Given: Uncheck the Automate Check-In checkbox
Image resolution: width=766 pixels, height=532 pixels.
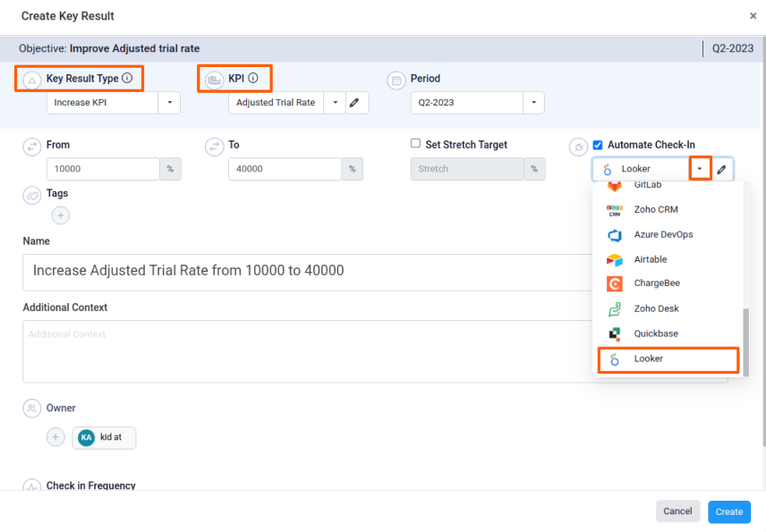Looking at the screenshot, I should pos(598,145).
